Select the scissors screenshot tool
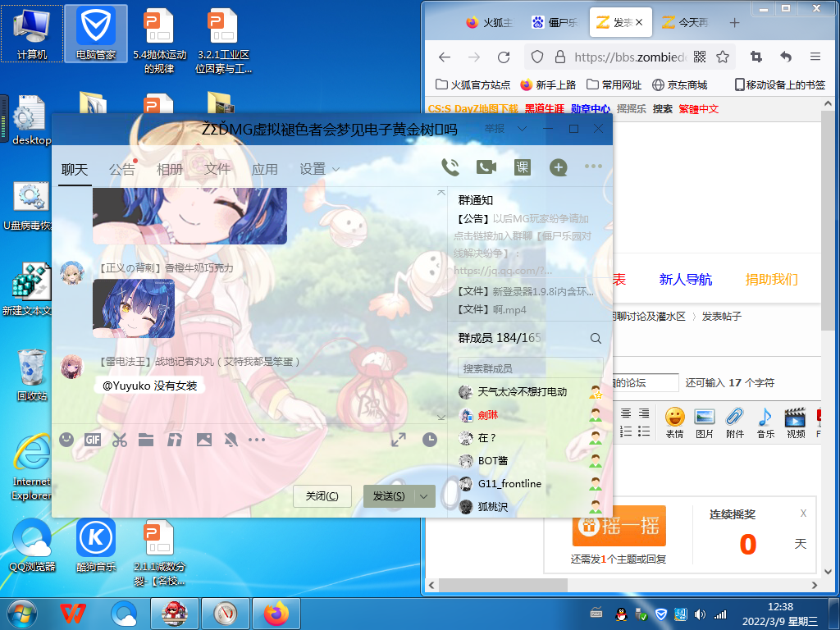Screen dimensions: 840x630 click(x=120, y=440)
